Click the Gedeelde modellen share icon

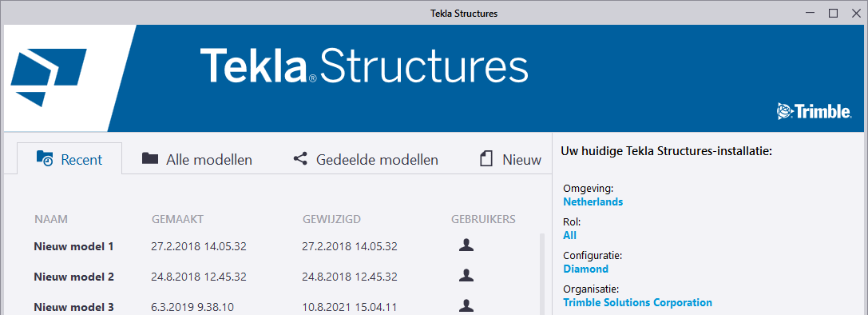coord(300,159)
